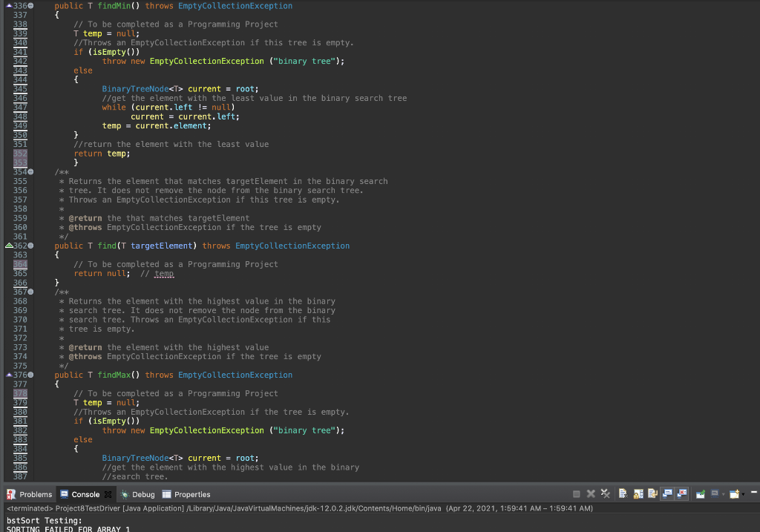The width and height of the screenshot is (760, 532).
Task: Click the Debug bug icon
Action: [x=125, y=494]
